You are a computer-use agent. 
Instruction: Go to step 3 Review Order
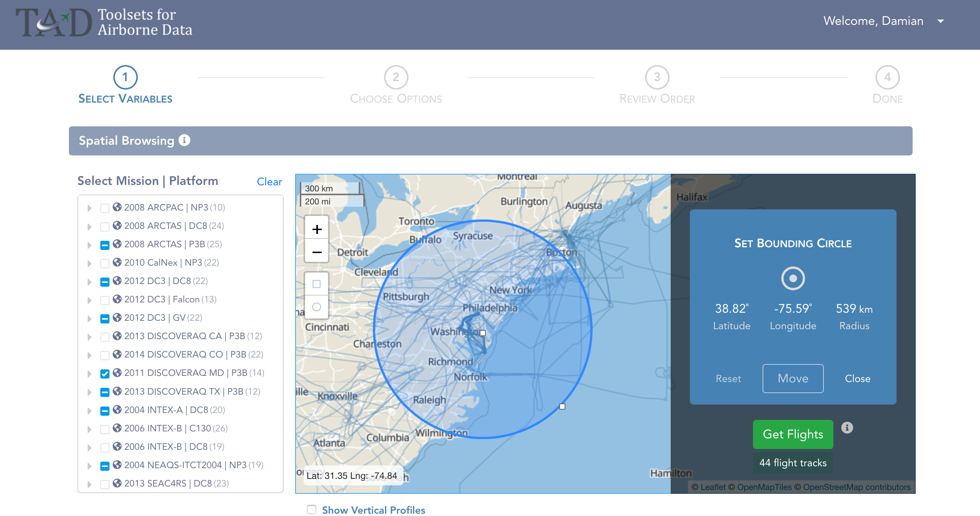point(657,85)
